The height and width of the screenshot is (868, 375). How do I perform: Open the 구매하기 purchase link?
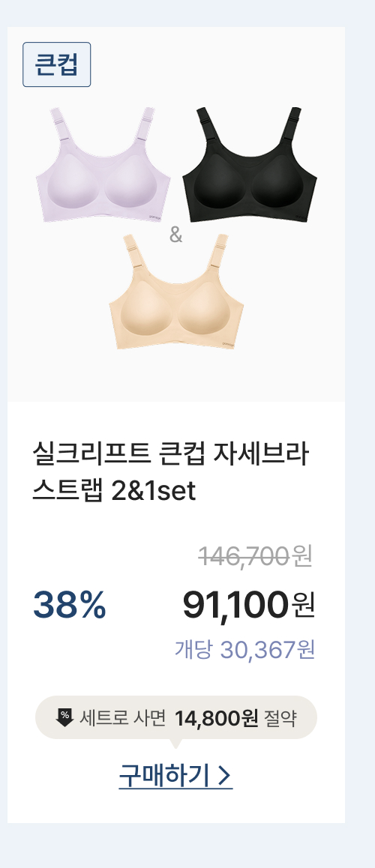point(175,776)
